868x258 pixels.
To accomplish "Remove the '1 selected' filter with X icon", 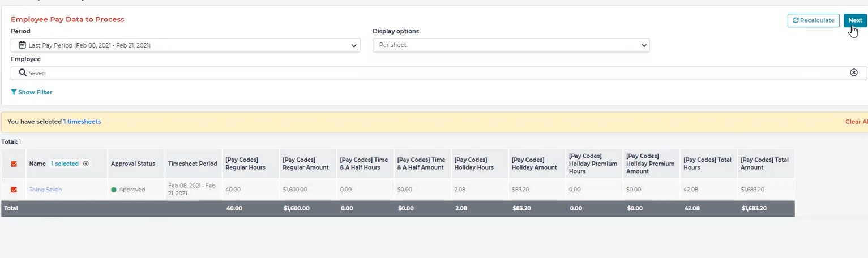I will (86, 164).
